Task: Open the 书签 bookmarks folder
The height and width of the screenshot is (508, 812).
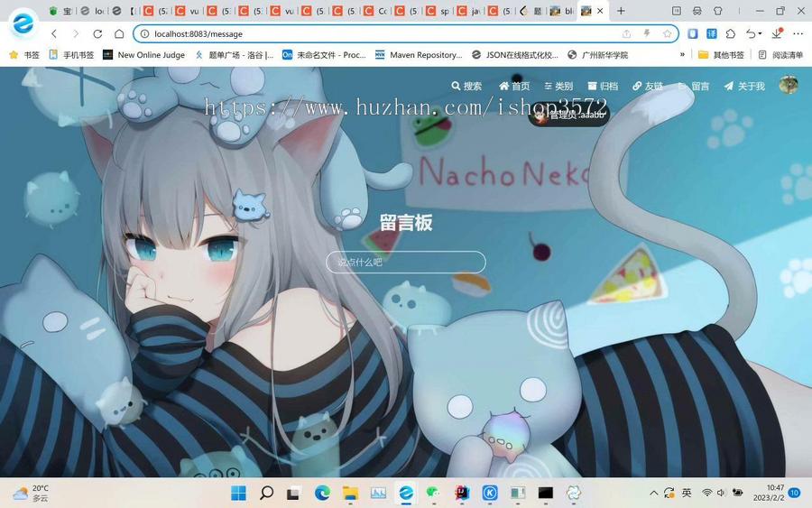Action: pyautogui.click(x=24, y=54)
